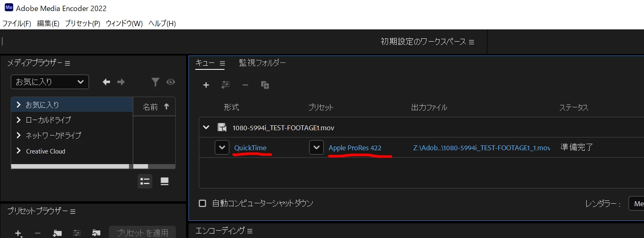
Task: Open the エンコーディング panel menu
Action: click(250, 231)
